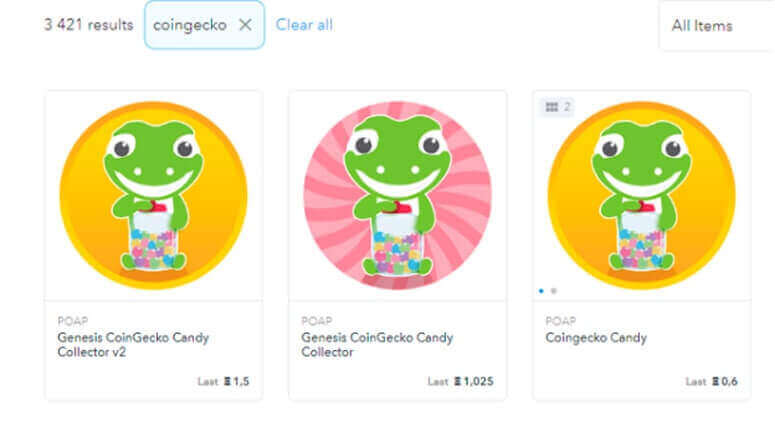
Task: Click the 3 421 results count
Action: [88, 25]
